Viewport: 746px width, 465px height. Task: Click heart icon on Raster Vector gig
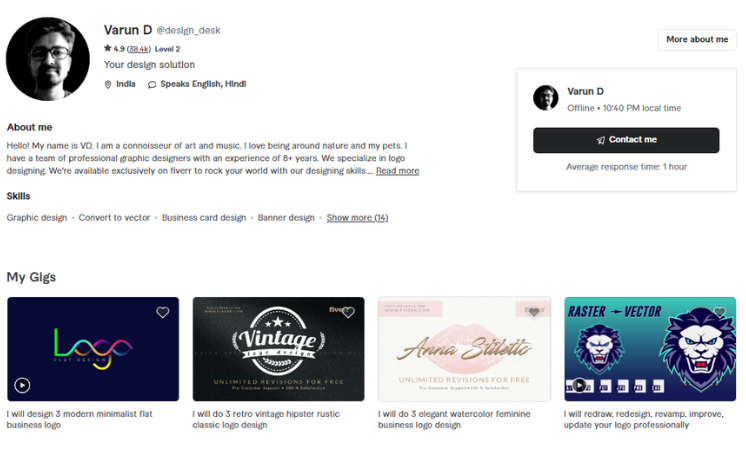click(x=720, y=312)
